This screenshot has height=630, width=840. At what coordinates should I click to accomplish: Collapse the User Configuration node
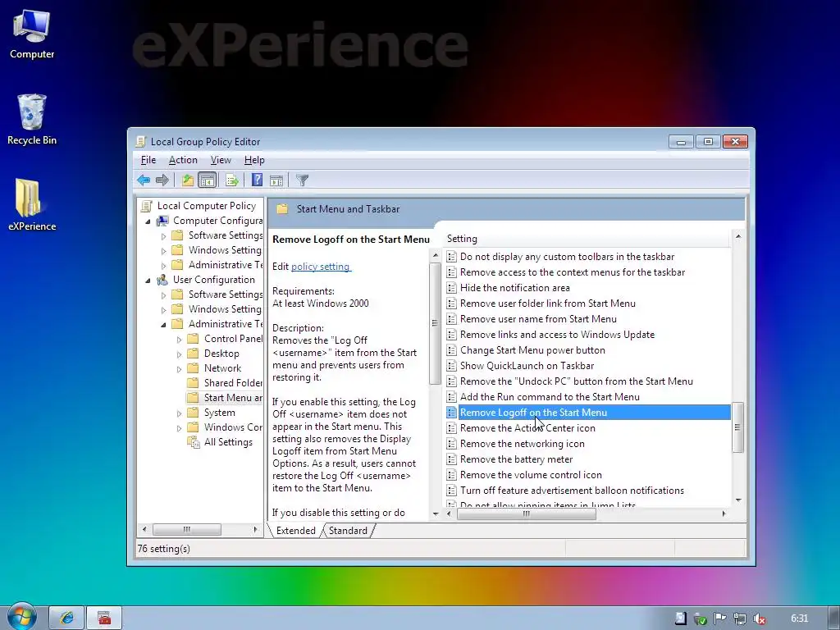tap(148, 281)
